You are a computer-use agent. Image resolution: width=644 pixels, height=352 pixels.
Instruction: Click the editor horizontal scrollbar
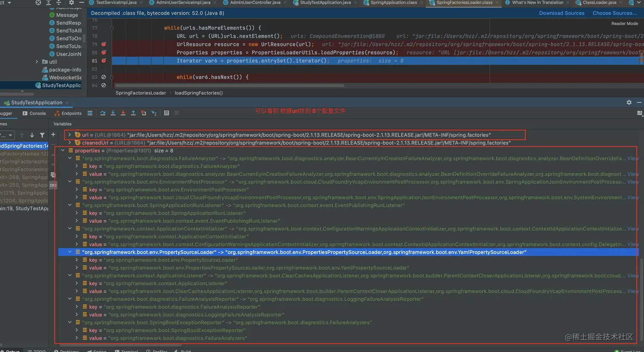(x=230, y=86)
